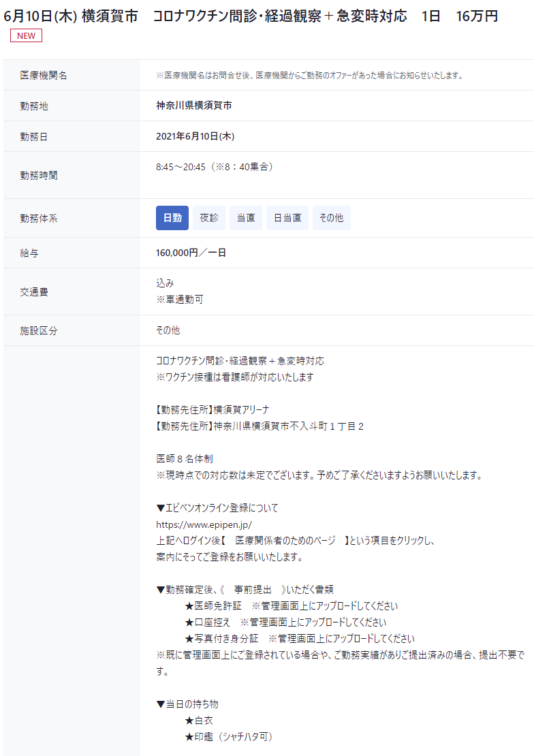
Task: Click the 施設区分 row label
Action: [39, 331]
